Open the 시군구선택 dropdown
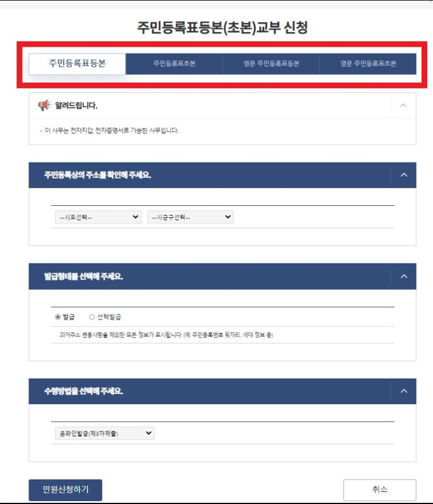Viewport: 433px width, 504px height. tap(191, 217)
